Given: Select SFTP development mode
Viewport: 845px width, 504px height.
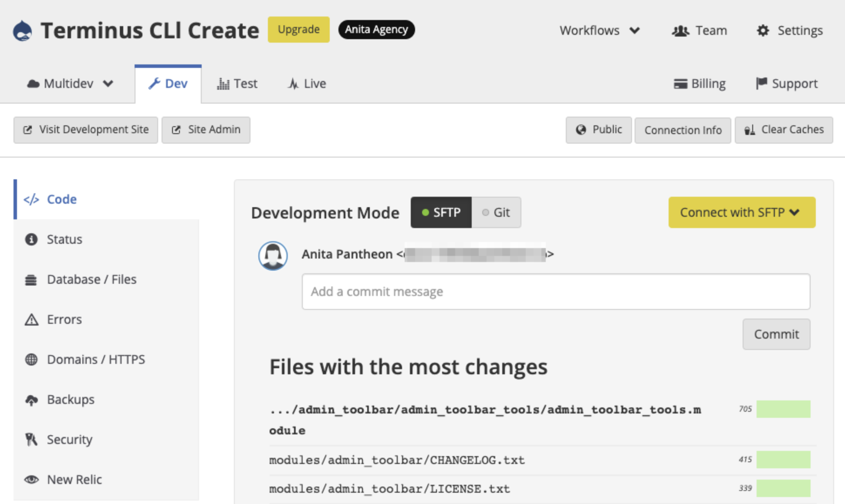Looking at the screenshot, I should coord(441,212).
